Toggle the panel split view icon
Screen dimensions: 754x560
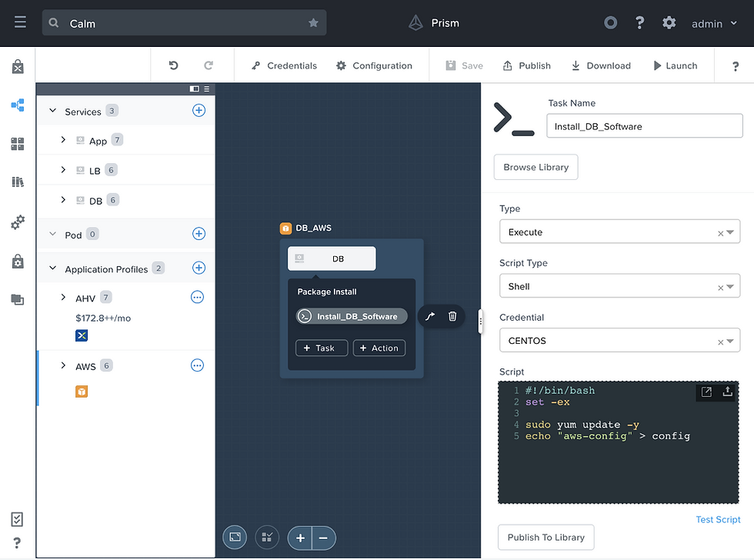coord(194,89)
